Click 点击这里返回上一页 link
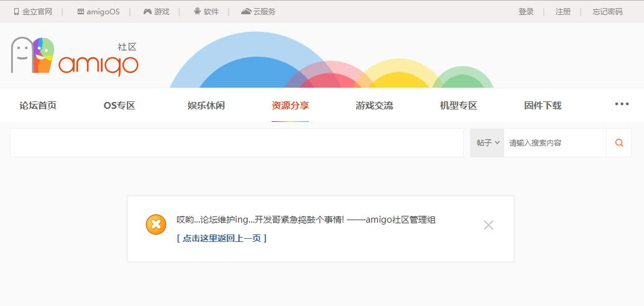Screen dimensions: 644x306 coord(222,238)
